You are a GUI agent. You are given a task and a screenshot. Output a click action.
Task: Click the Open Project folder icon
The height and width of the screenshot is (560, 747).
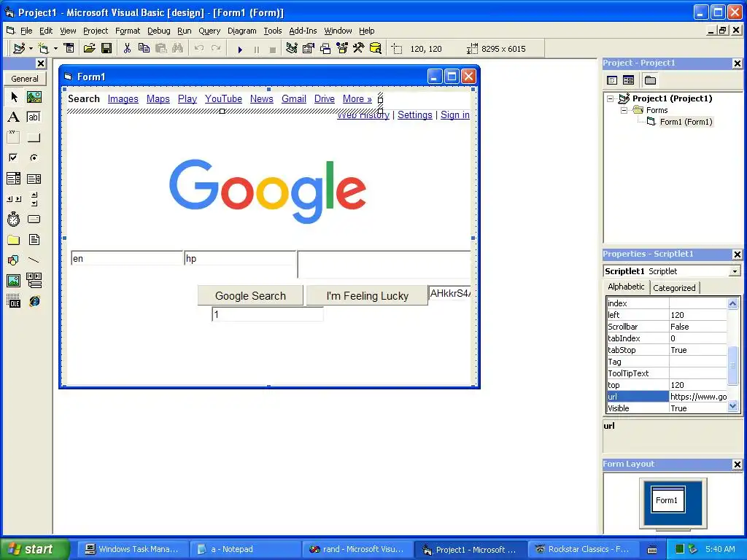90,48
